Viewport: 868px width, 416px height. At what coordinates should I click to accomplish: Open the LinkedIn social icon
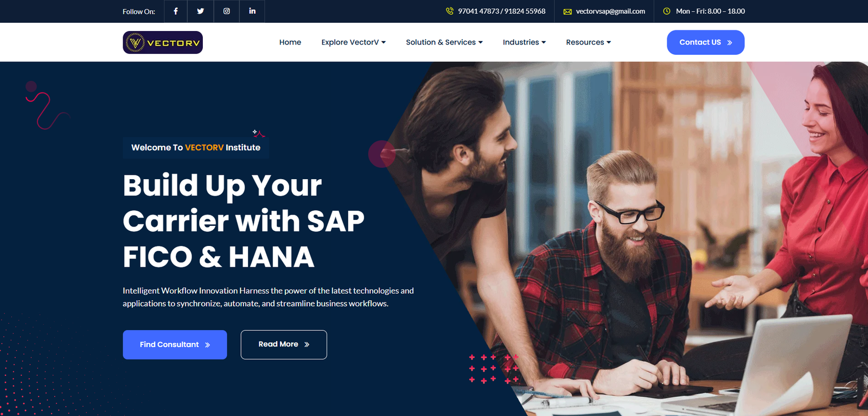252,11
